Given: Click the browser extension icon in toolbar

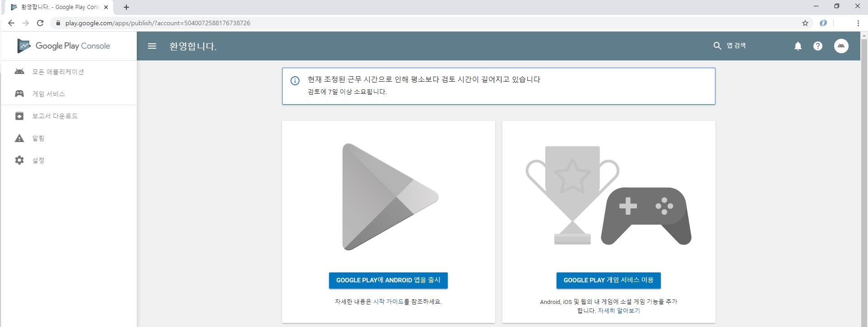Looking at the screenshot, I should click(823, 23).
